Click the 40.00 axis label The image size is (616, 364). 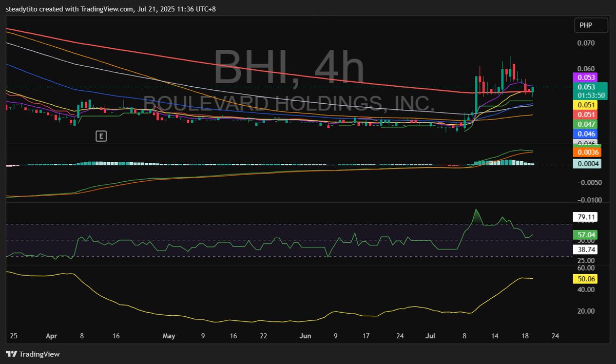(x=586, y=290)
